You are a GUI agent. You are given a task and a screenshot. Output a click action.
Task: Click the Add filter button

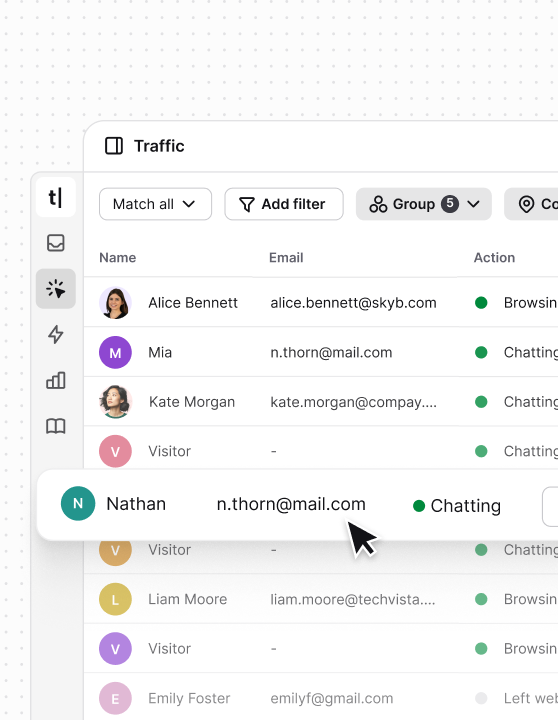click(x=284, y=204)
